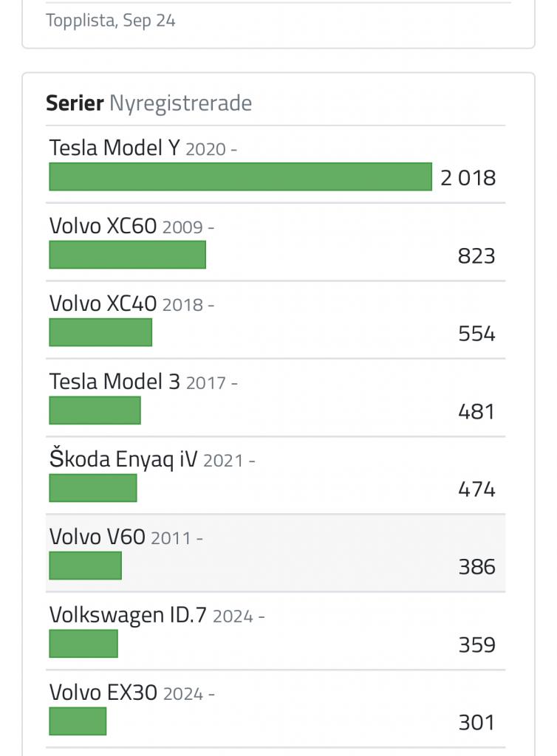Tap the Tesla Model 3 green bar

coord(95,410)
